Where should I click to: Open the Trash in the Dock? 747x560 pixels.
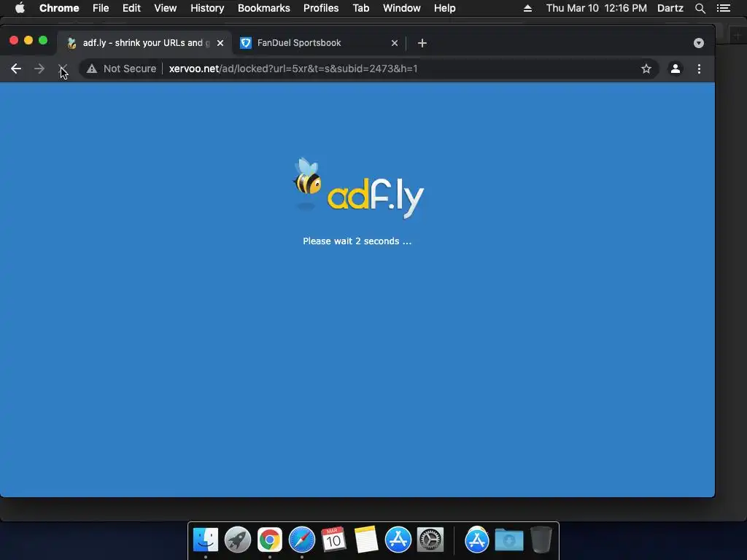[x=541, y=540]
